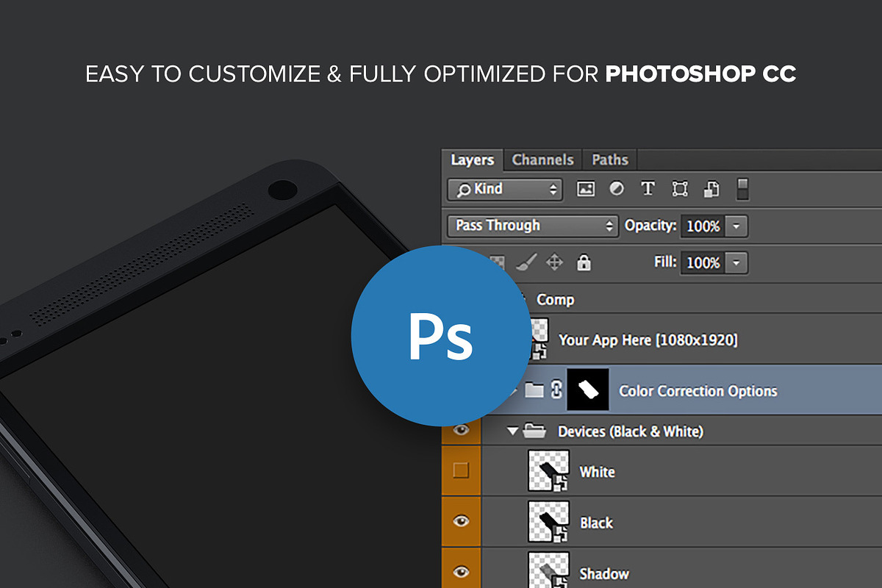Select the 'White' layer name
The image size is (882, 588).
point(598,472)
